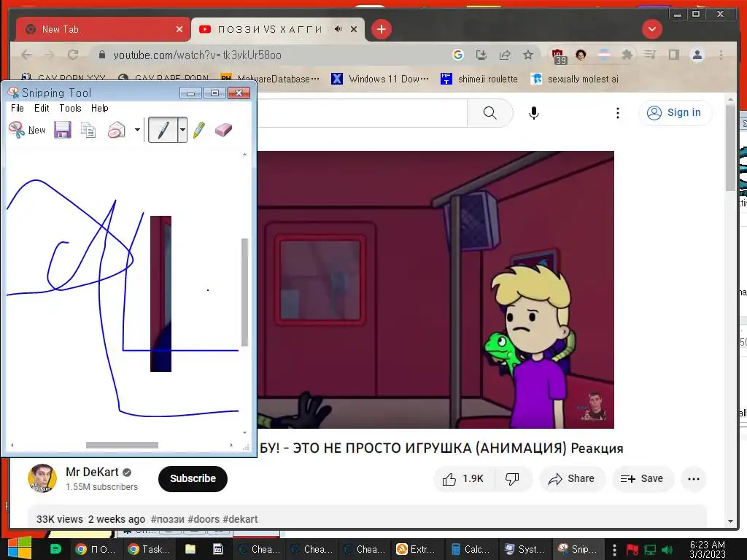Open the File menu in Snipping Tool
The width and height of the screenshot is (747, 560).
(18, 108)
